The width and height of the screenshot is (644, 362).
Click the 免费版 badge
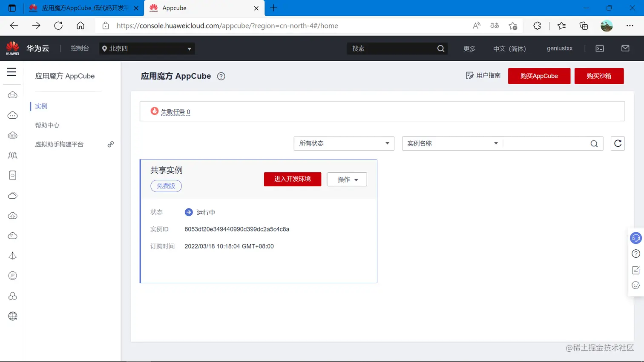tap(166, 186)
